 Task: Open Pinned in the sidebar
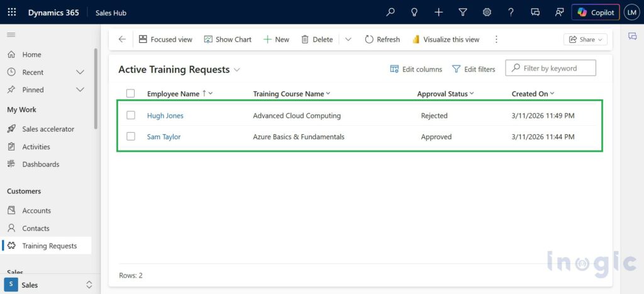(x=33, y=89)
